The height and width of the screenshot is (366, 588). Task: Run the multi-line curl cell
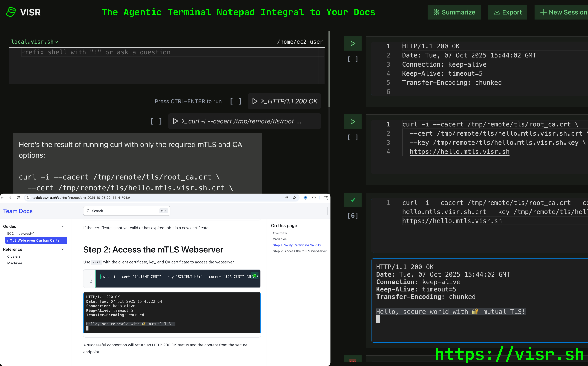coord(353,122)
